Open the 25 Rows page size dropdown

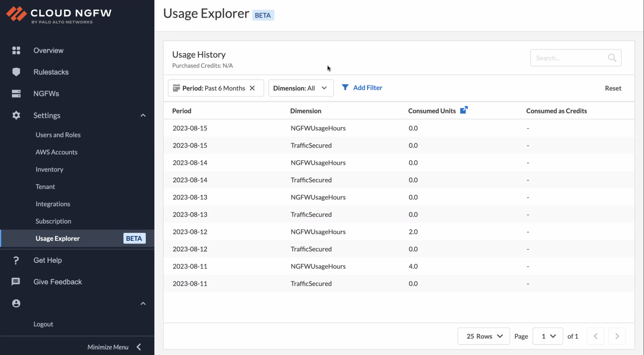(483, 336)
